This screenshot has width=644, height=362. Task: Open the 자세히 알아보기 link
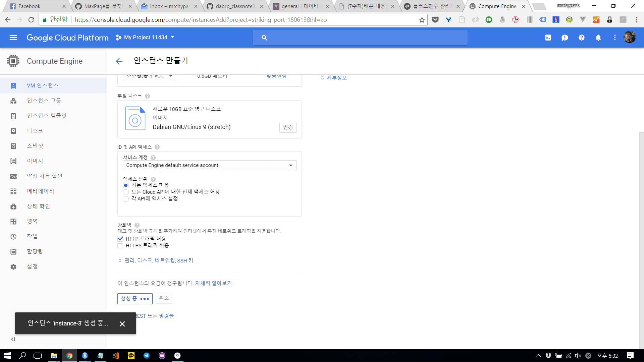click(213, 283)
